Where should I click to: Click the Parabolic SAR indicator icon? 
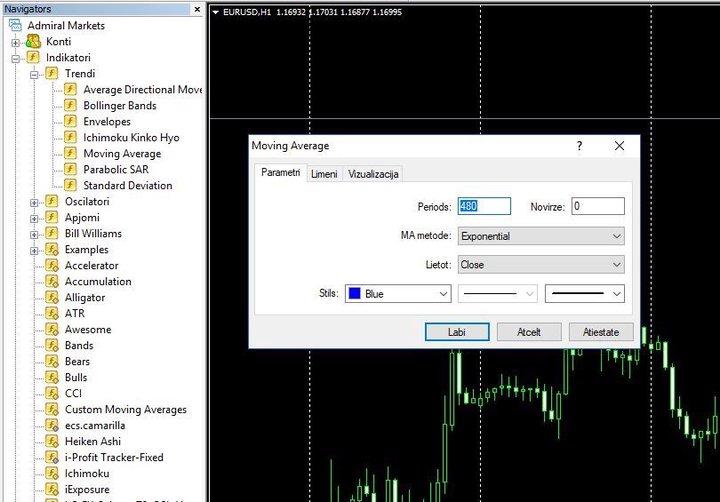click(70, 169)
